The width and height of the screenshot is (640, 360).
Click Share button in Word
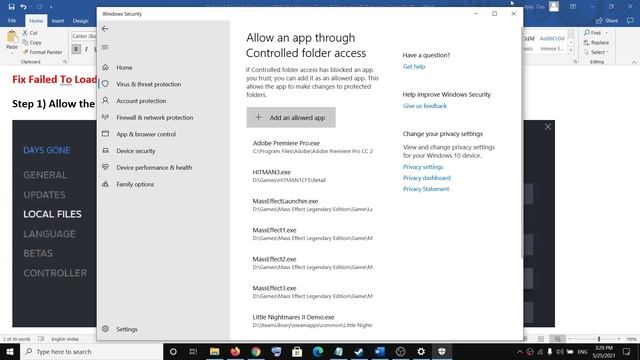607,20
